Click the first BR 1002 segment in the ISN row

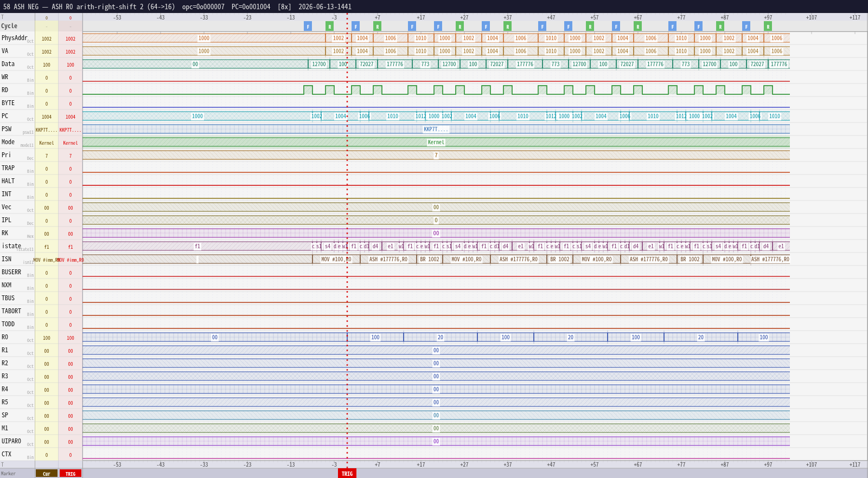[x=430, y=260]
